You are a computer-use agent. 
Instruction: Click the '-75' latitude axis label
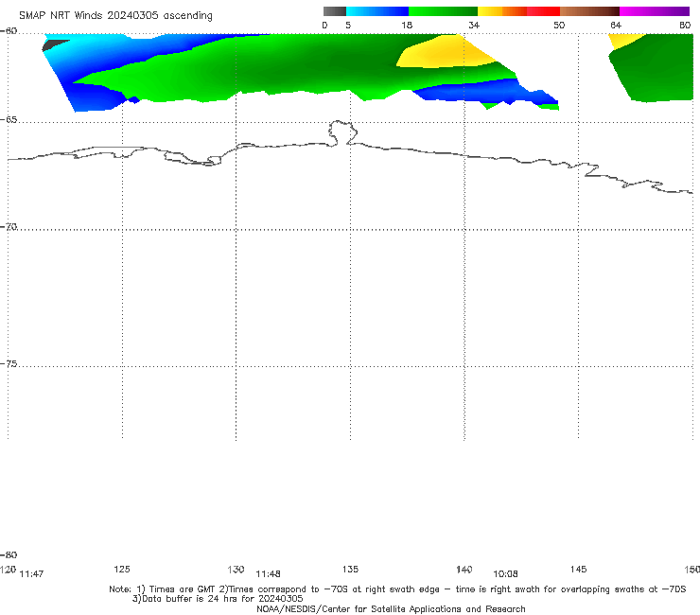click(9, 364)
